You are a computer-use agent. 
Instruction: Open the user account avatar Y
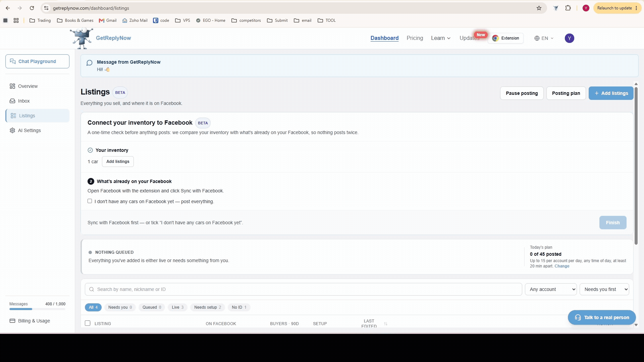569,38
